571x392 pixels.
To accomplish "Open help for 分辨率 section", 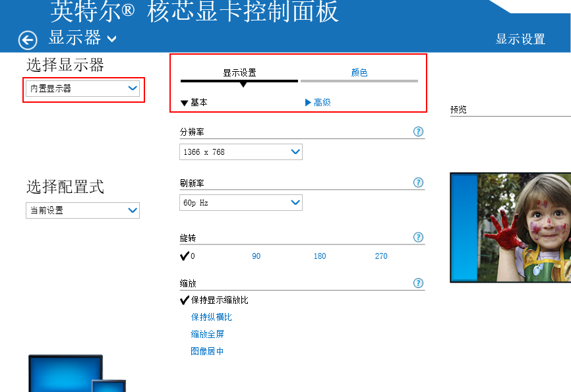I will (x=418, y=131).
